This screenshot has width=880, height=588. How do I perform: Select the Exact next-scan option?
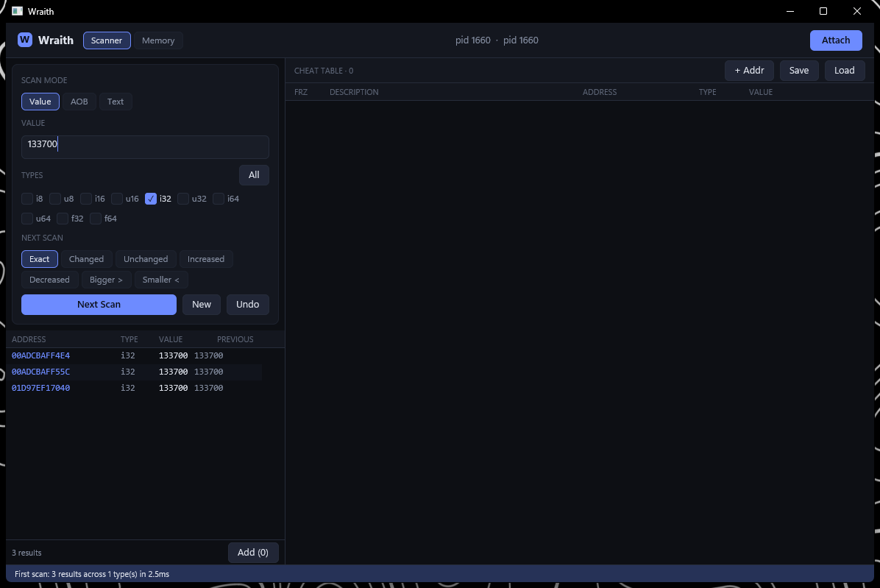coord(39,259)
